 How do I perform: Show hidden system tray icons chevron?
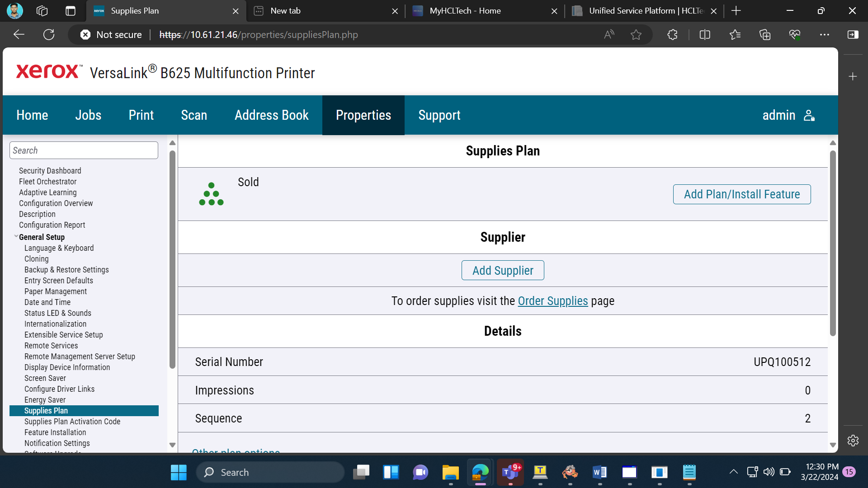click(733, 472)
